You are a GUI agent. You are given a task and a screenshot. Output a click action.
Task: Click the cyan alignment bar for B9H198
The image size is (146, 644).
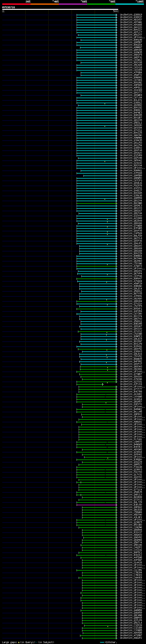(x=99, y=40)
